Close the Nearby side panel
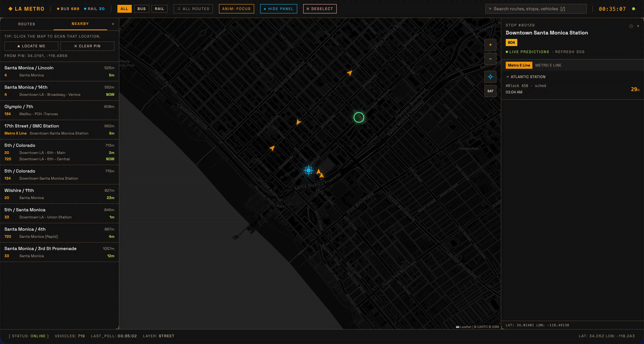 [x=113, y=24]
